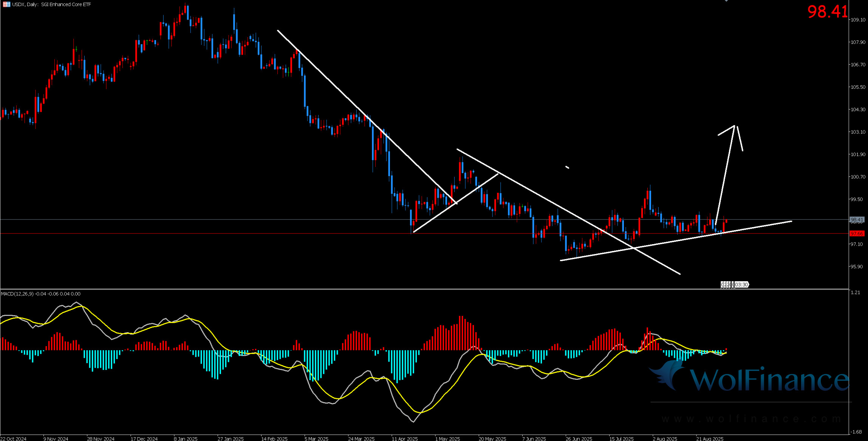Image resolution: width=868 pixels, height=441 pixels.
Task: Click the large red 98.41 price text
Action: pyautogui.click(x=827, y=12)
